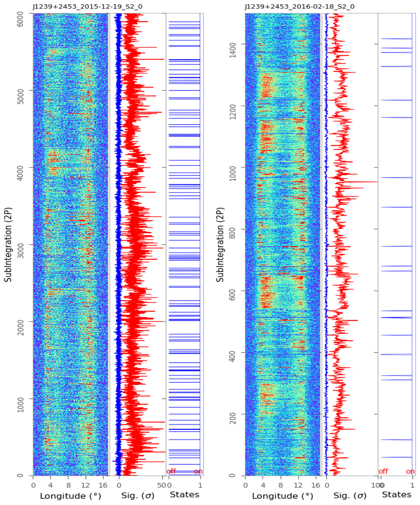This screenshot has width=420, height=505.
Task: Click the red 'off' label in left States panel
Action: click(x=171, y=471)
